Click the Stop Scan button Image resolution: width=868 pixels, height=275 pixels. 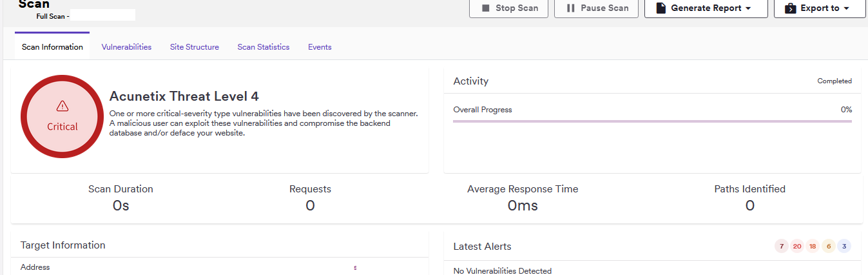(x=508, y=8)
